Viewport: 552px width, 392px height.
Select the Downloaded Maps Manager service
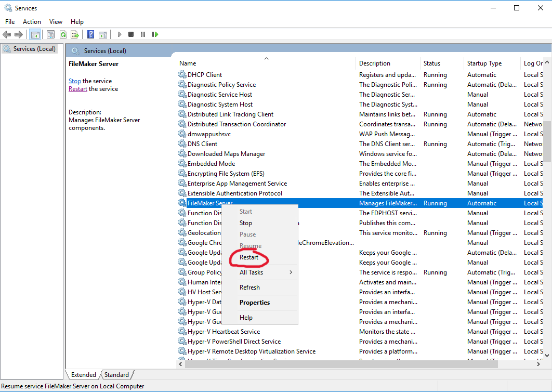point(360,153)
